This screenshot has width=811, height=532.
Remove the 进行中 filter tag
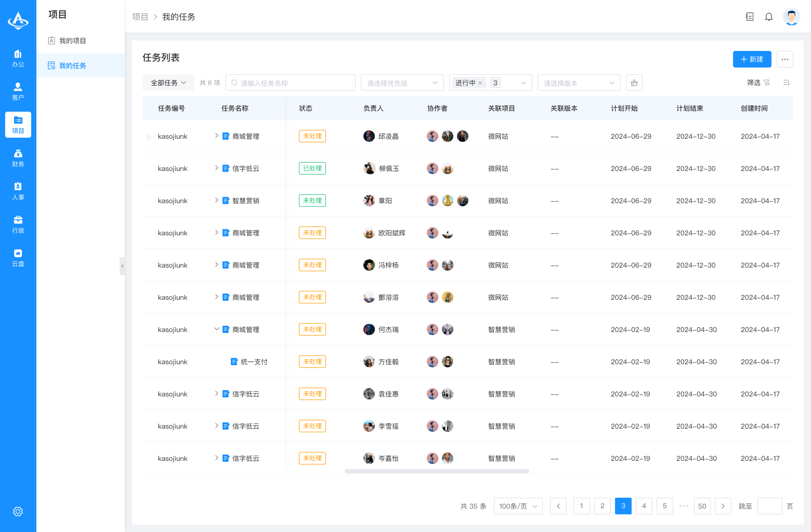click(x=480, y=82)
